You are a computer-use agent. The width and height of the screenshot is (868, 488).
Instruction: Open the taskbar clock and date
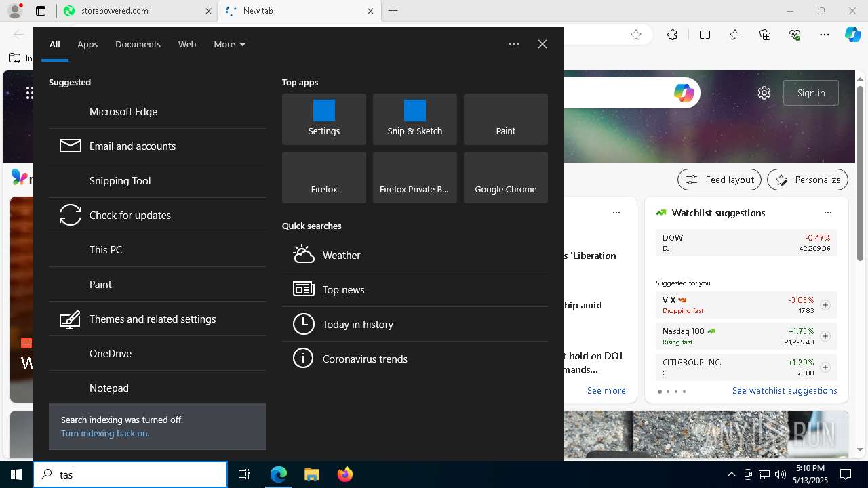click(x=810, y=474)
